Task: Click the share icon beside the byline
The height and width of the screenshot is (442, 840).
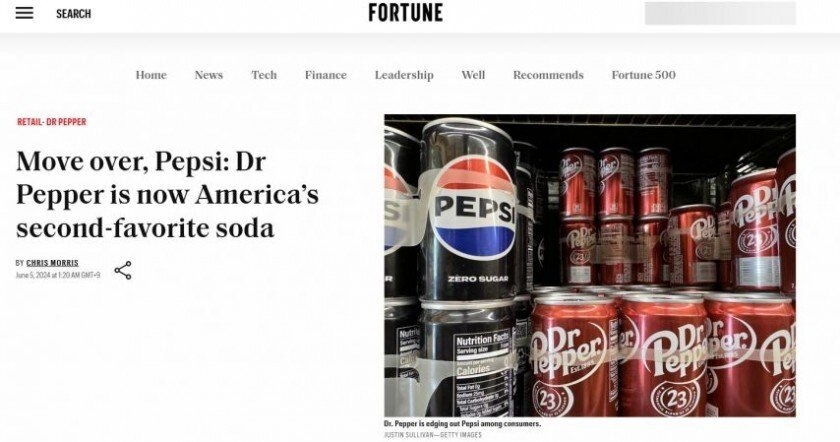Action: coord(123,271)
